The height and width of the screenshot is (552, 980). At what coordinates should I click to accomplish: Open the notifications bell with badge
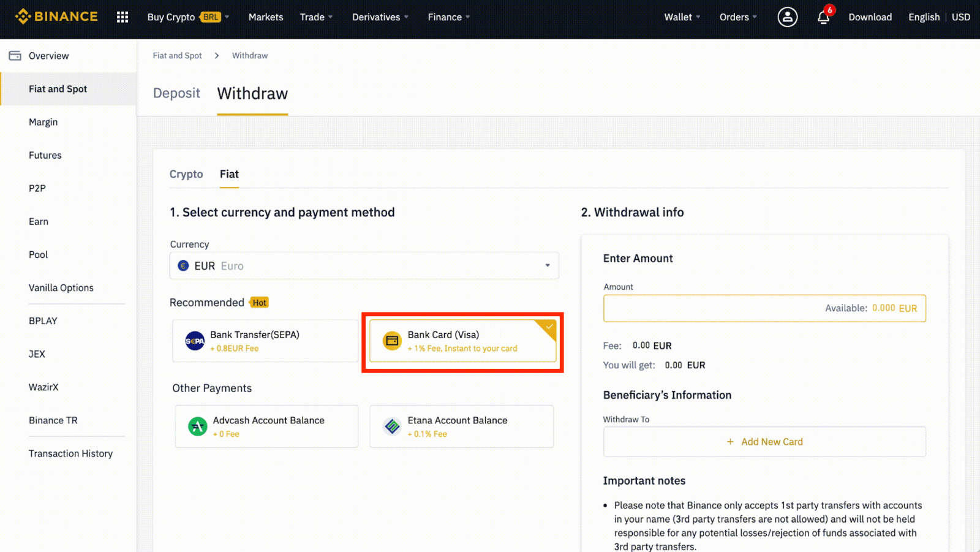[822, 17]
